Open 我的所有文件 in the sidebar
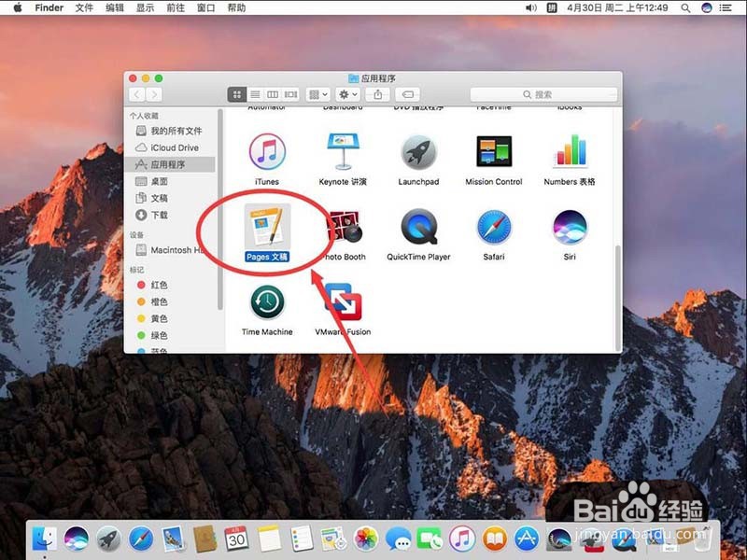This screenshot has height=560, width=747. coord(169,131)
